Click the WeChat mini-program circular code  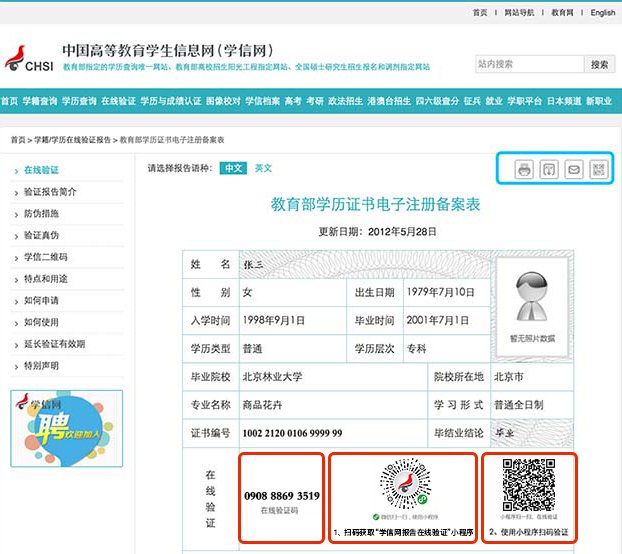point(405,483)
